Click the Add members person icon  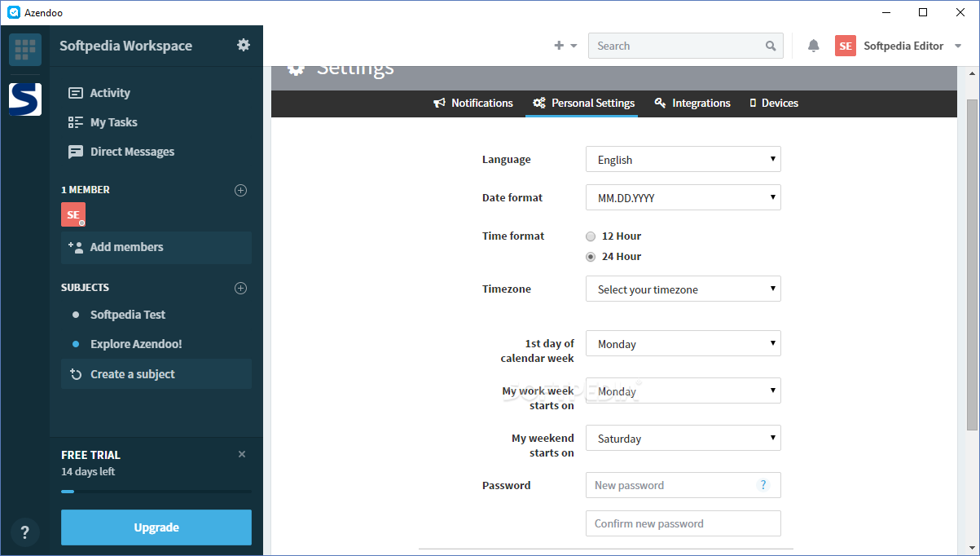(x=76, y=246)
